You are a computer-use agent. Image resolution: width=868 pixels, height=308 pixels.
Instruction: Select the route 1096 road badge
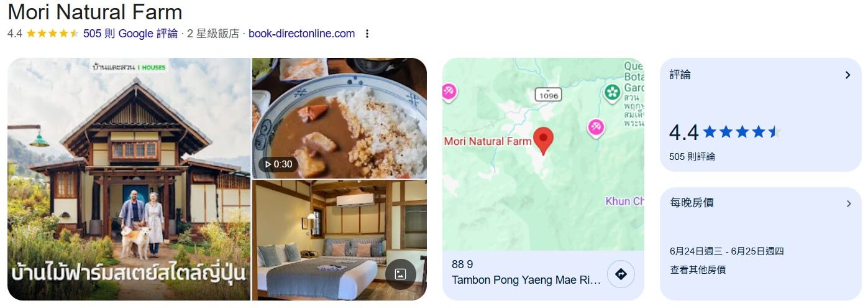(548, 95)
